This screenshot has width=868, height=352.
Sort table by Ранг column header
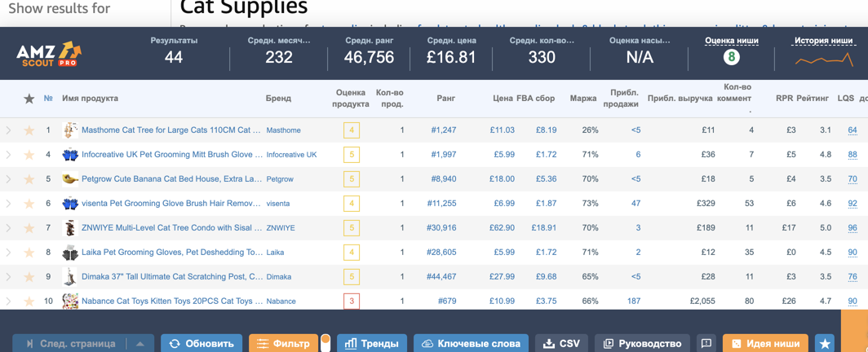[x=445, y=99]
